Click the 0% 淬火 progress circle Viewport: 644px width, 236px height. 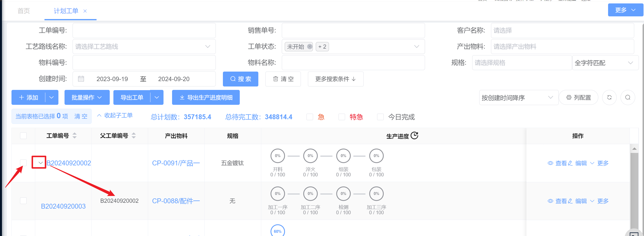point(310,156)
